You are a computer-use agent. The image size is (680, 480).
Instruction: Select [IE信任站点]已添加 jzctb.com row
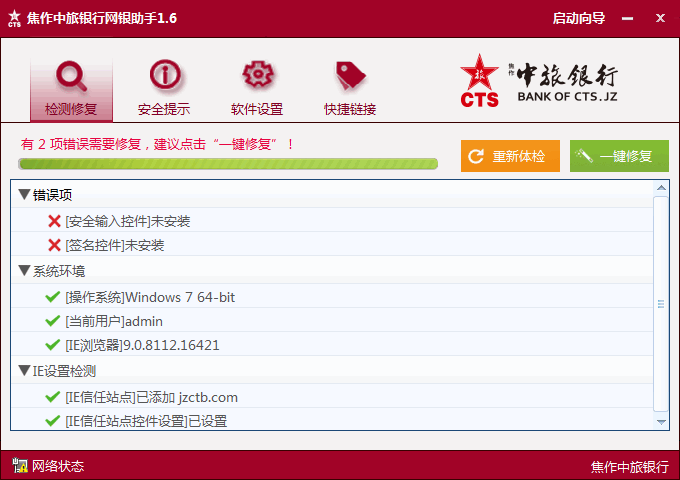click(x=332, y=397)
